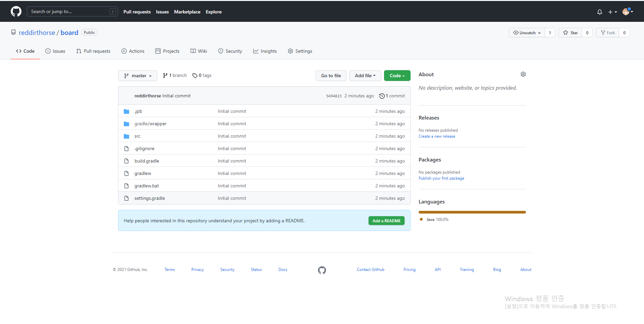This screenshot has height=324, width=644.
Task: Open Publish your first package link
Action: coord(441,178)
